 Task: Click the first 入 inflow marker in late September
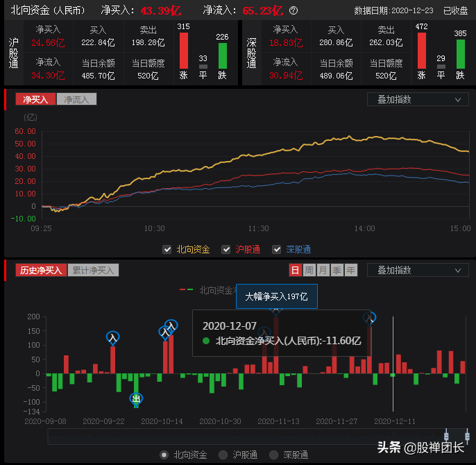pos(112,338)
